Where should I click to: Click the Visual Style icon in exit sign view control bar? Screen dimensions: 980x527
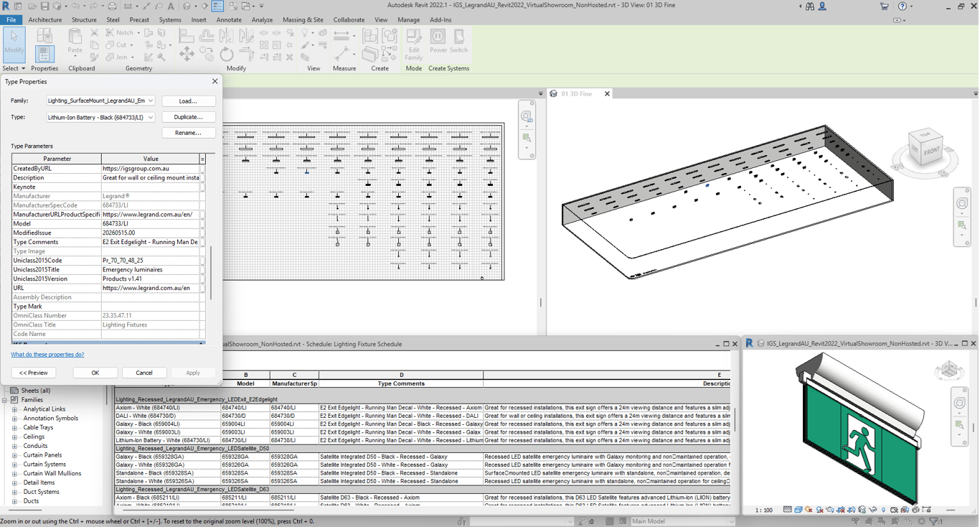pyautogui.click(x=798, y=510)
